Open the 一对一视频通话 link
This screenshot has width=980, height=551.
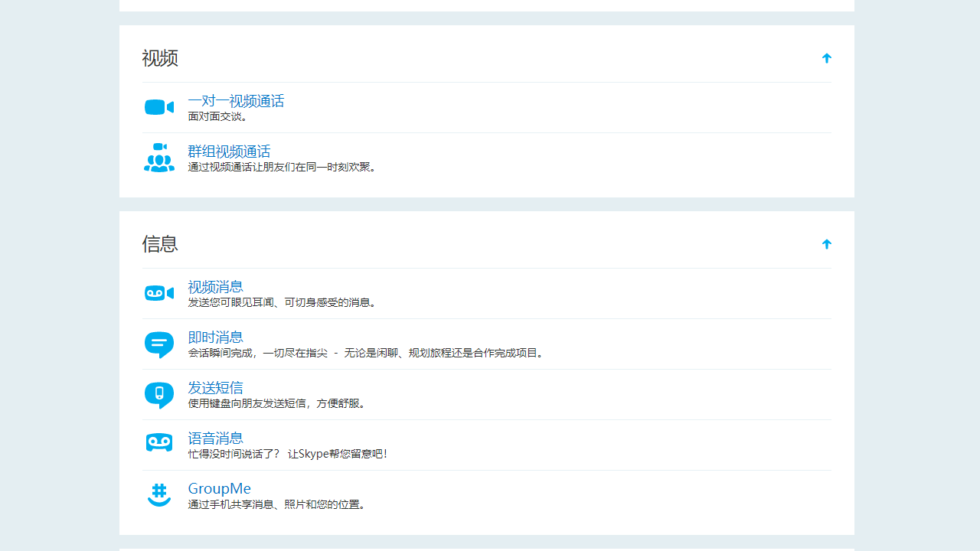(x=235, y=100)
